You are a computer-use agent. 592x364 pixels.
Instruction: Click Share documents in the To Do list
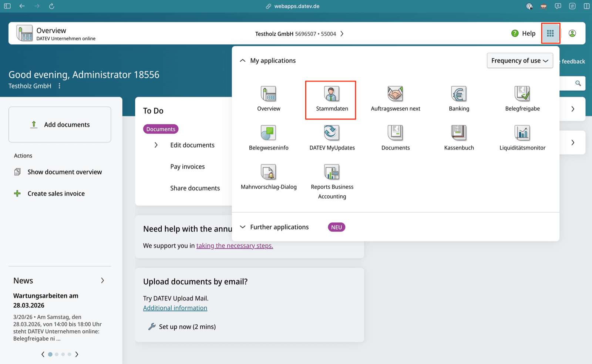[195, 188]
